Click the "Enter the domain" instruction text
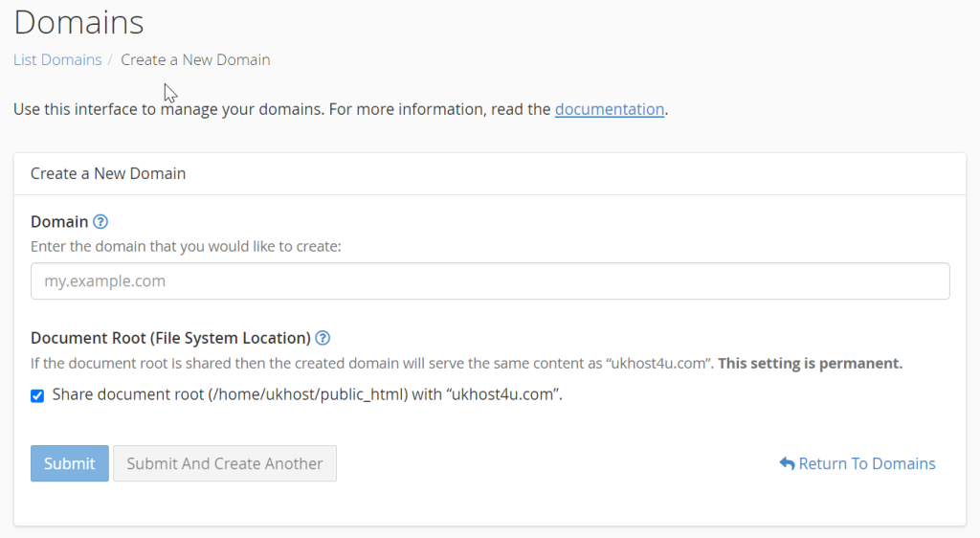This screenshot has width=980, height=538. click(186, 246)
